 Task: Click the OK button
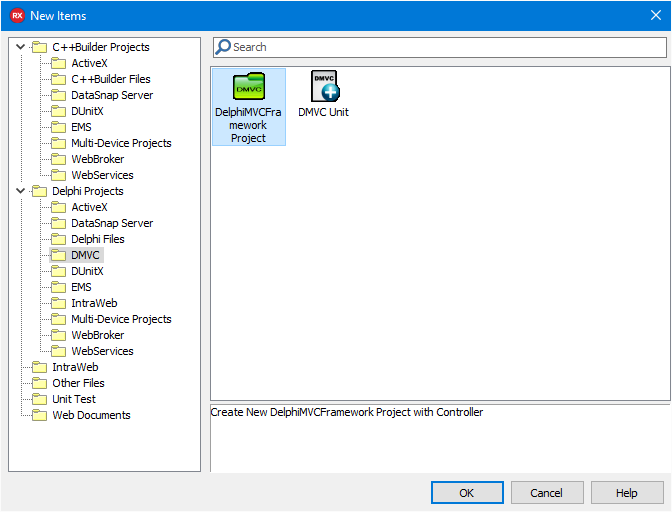coord(467,493)
